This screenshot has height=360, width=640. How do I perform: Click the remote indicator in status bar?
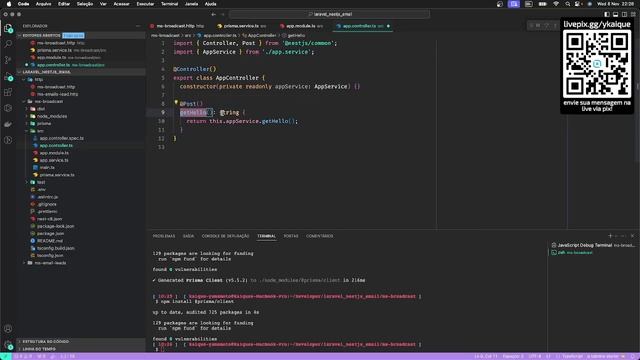click(5, 356)
